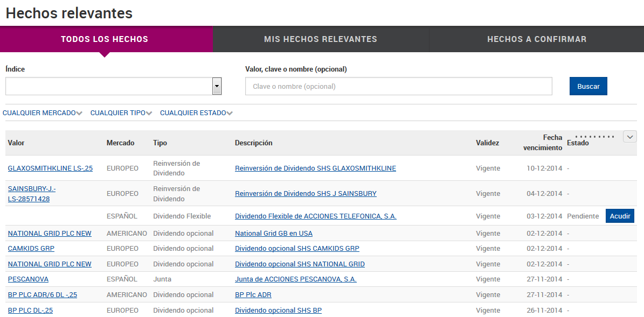Image resolution: width=644 pixels, height=317 pixels.
Task: Open the National Grid GB en USA link
Action: pyautogui.click(x=274, y=234)
